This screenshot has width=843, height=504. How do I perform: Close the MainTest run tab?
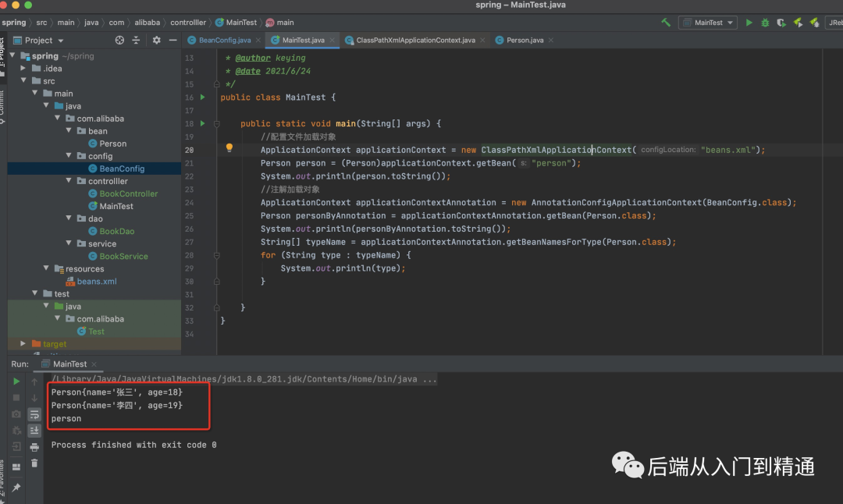coord(94,364)
